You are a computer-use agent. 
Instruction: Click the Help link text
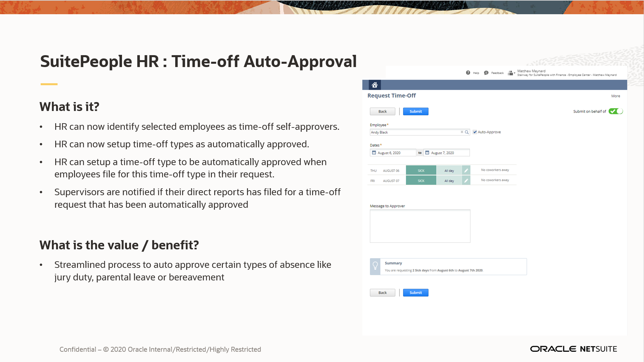[x=476, y=73]
